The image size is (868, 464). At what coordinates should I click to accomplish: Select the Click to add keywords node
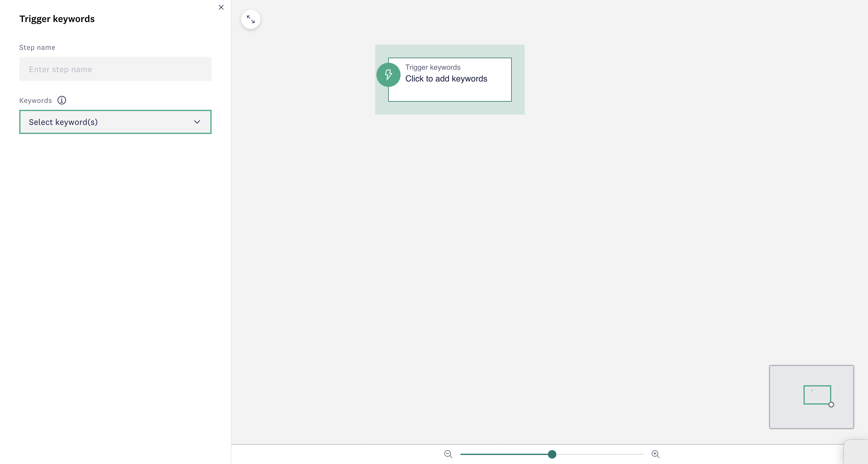coord(450,80)
